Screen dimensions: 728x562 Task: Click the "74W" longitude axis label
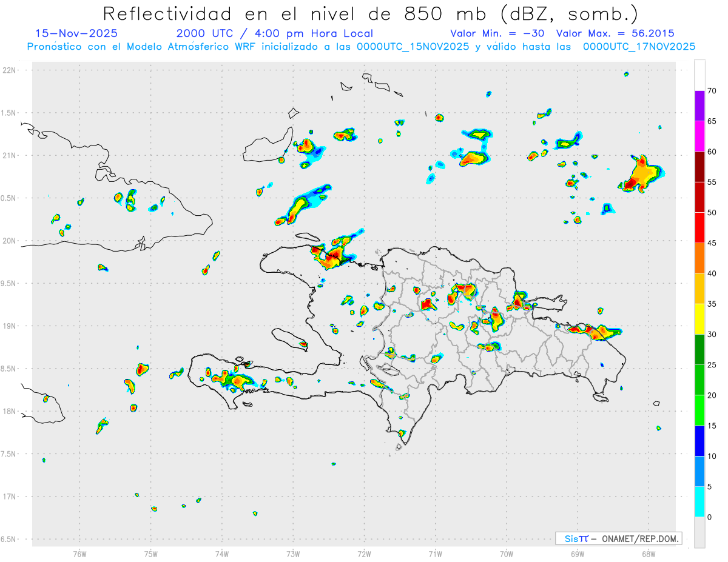[x=222, y=554]
